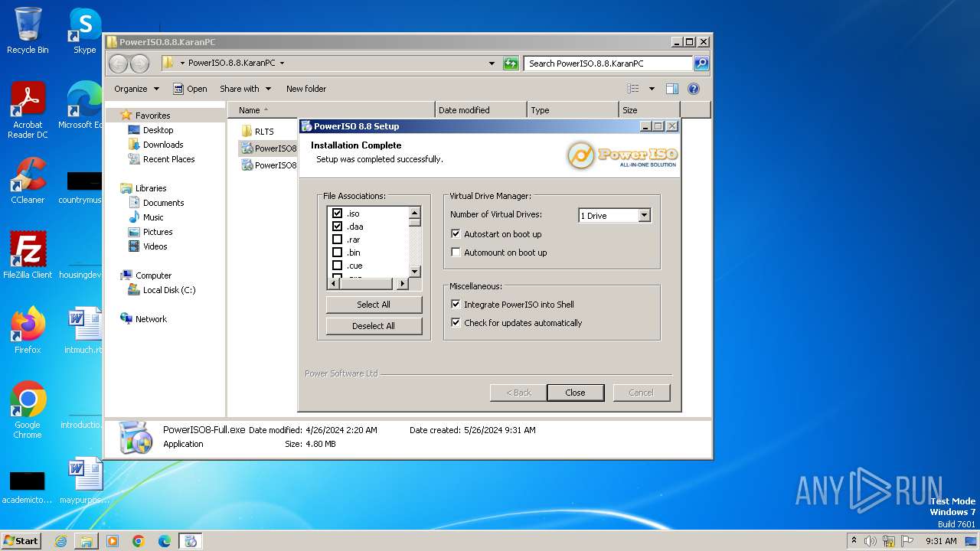Click the Action Center flag icon

(907, 541)
